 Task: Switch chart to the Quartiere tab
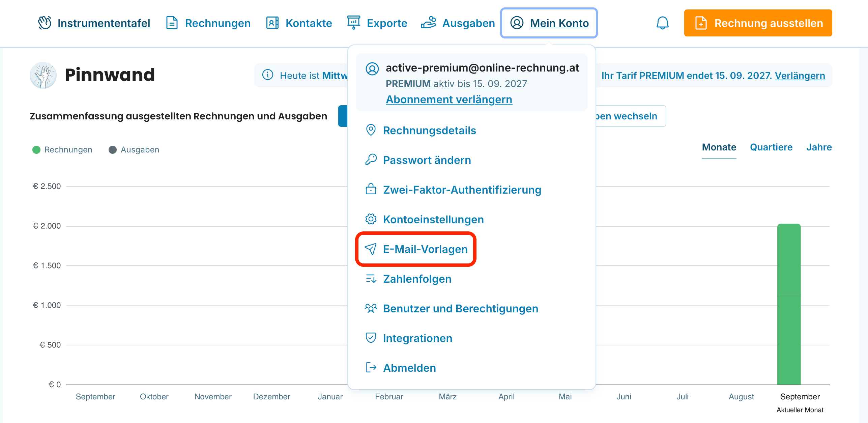pos(771,147)
